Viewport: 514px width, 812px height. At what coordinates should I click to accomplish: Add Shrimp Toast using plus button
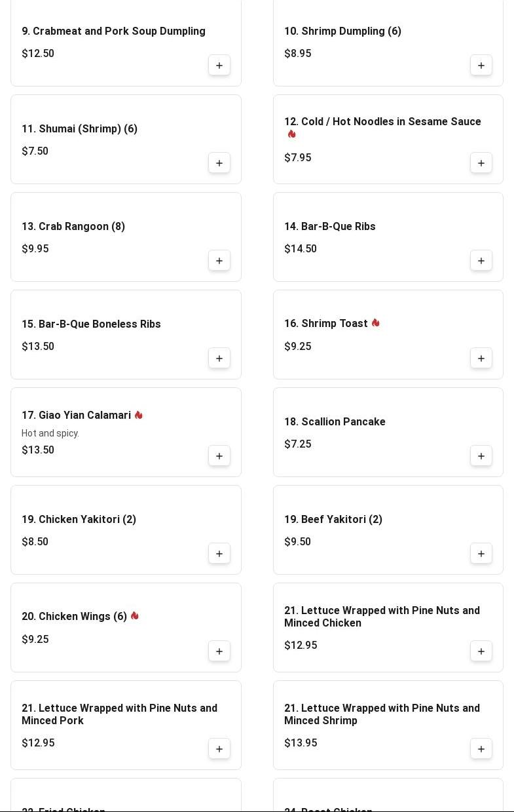point(481,358)
